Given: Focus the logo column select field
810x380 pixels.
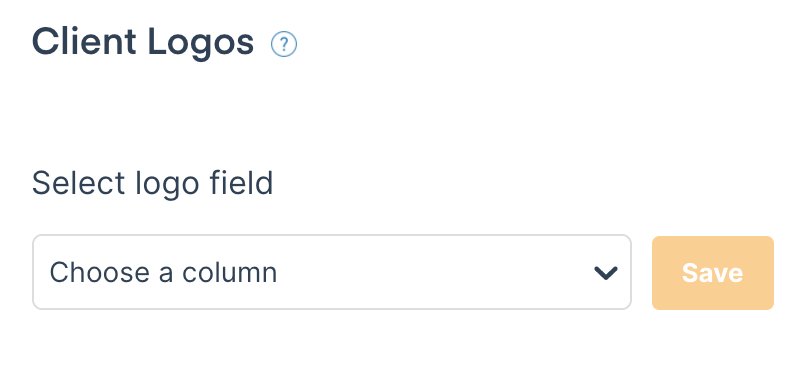Looking at the screenshot, I should coord(332,272).
